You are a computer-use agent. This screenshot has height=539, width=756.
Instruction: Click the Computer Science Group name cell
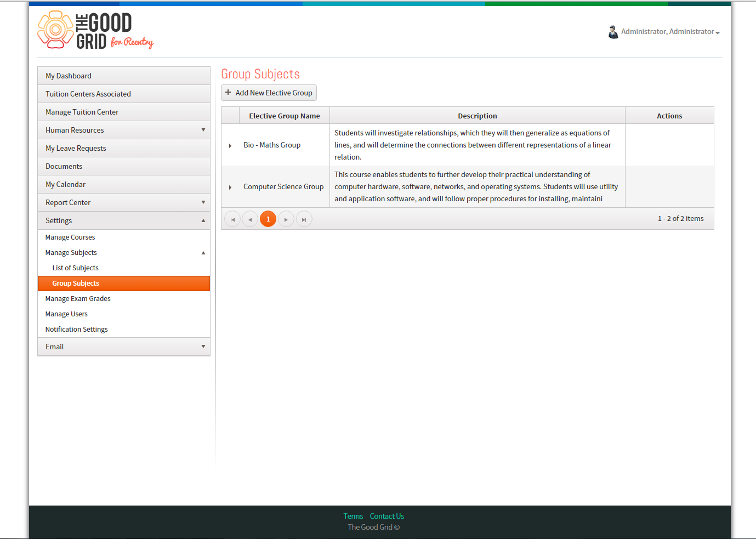285,186
